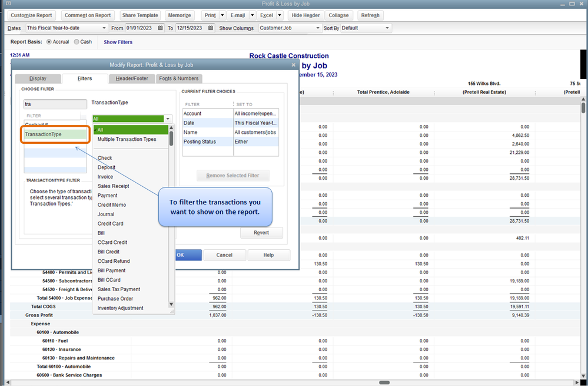Click the Excel dropdown arrow
The image size is (588, 386).
281,15
